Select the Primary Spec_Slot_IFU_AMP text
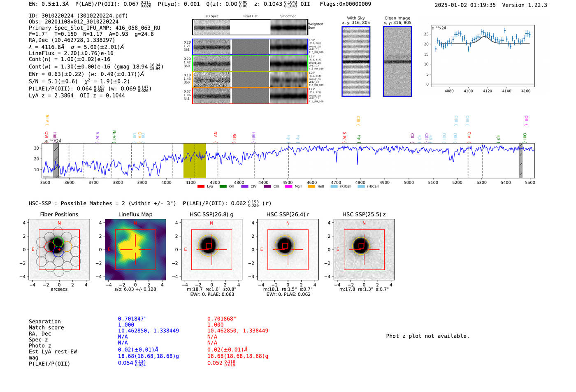 (95, 28)
